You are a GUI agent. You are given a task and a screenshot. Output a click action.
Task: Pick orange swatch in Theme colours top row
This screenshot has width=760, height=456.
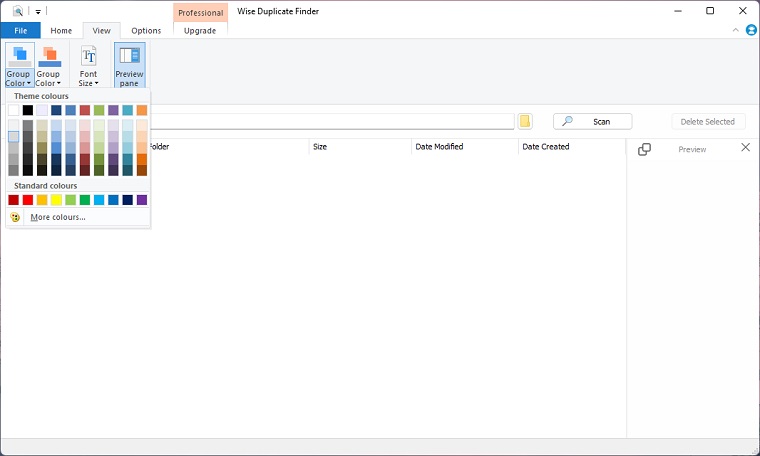pos(142,110)
